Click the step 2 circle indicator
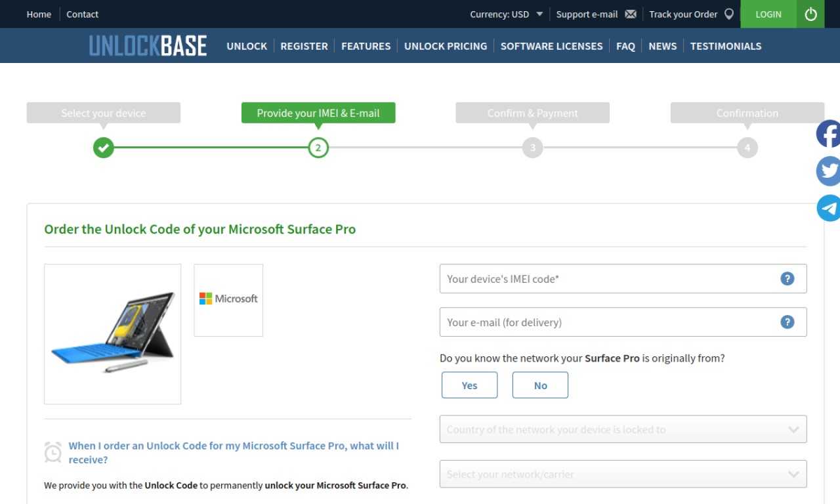This screenshot has height=504, width=840. (318, 148)
